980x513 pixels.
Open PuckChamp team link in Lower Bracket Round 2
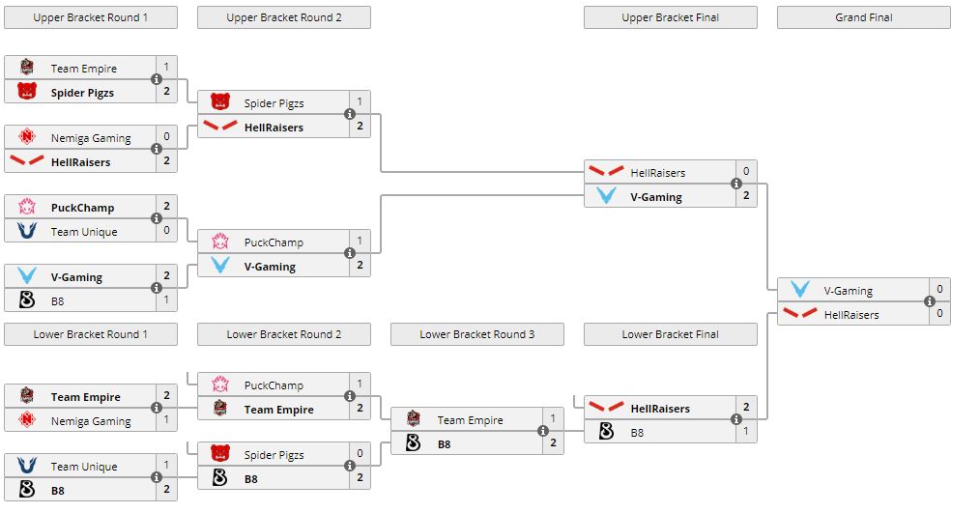point(274,385)
